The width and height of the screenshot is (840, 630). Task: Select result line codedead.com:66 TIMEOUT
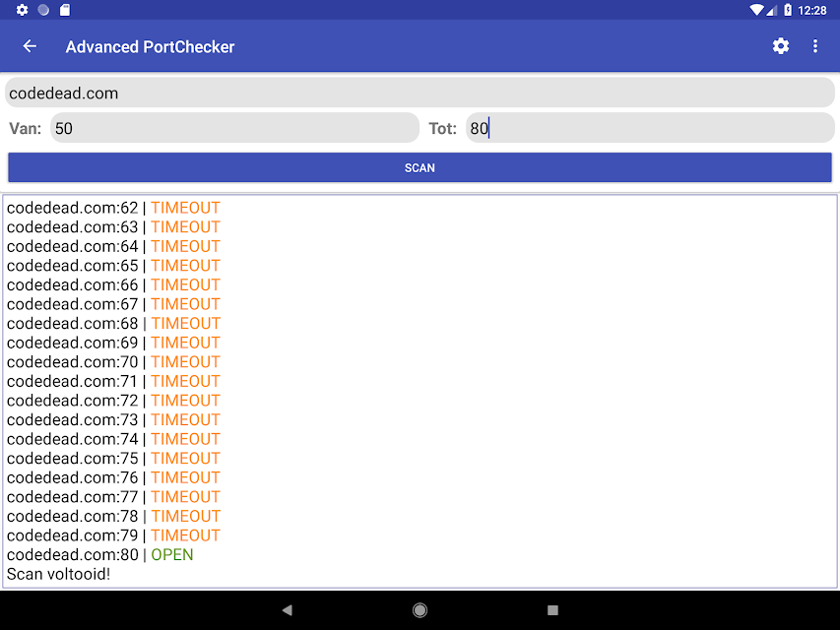[x=113, y=285]
